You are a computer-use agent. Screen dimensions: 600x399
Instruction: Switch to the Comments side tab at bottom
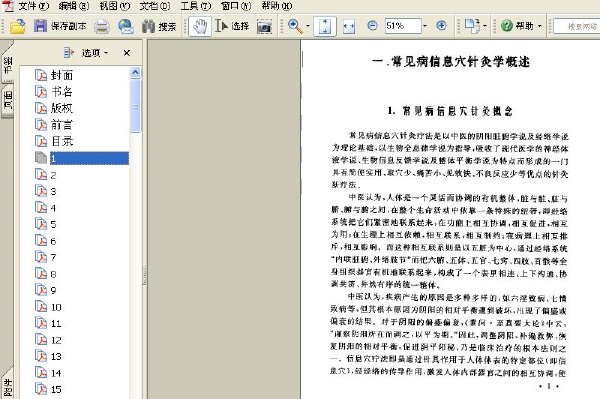[8, 386]
